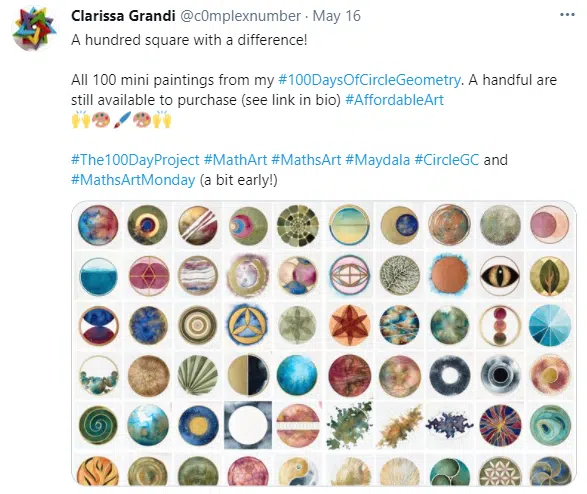Click the half gold half black circle
Viewport: 587px width, 494px height.
pos(248,375)
